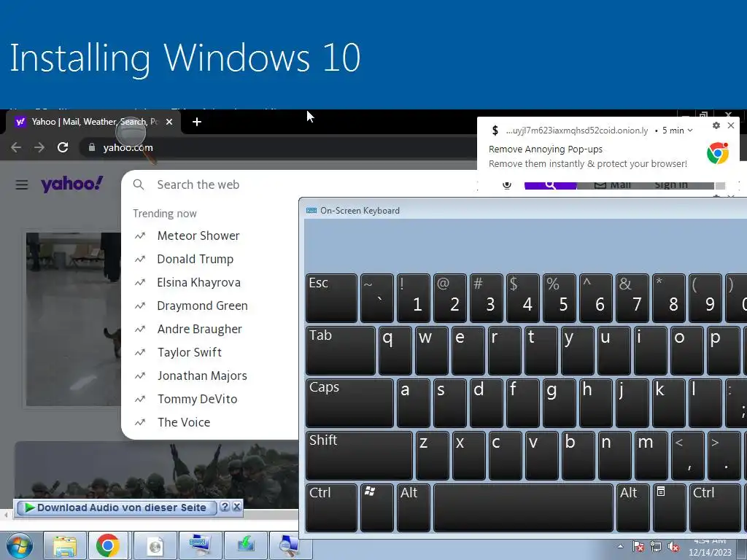The image size is (747, 560).
Task: Open the Yahoo hamburger menu
Action: coord(21,184)
